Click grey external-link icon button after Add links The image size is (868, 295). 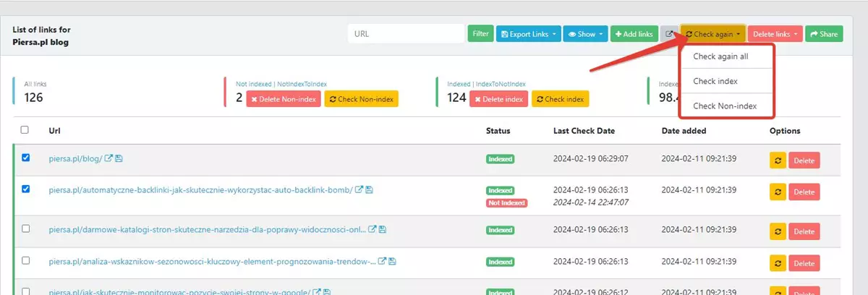coord(670,34)
